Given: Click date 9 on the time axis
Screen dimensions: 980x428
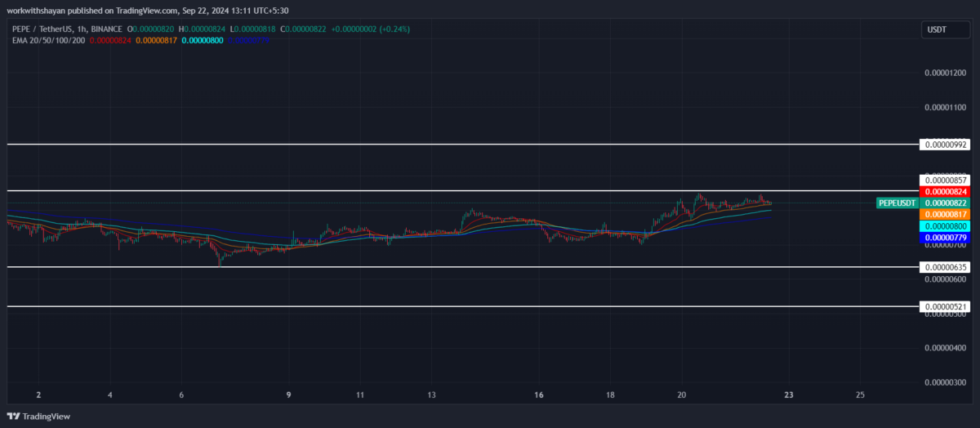Looking at the screenshot, I should [289, 395].
